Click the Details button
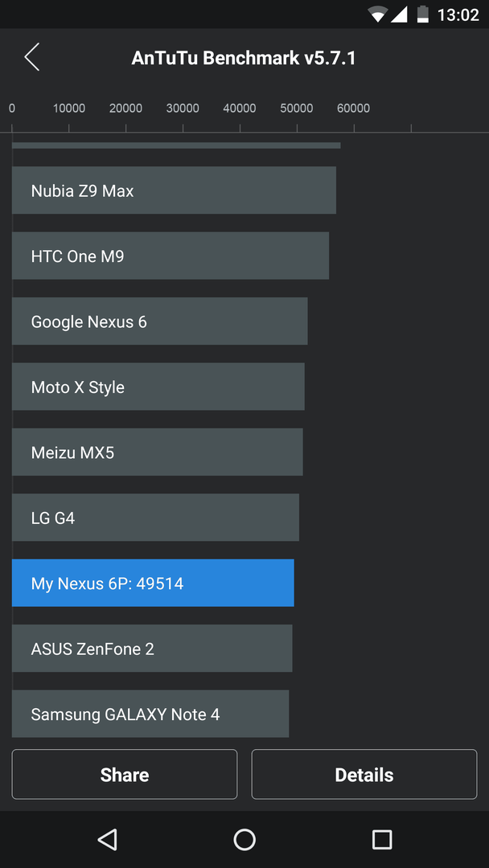Screen dimensions: 489x868 (364, 774)
